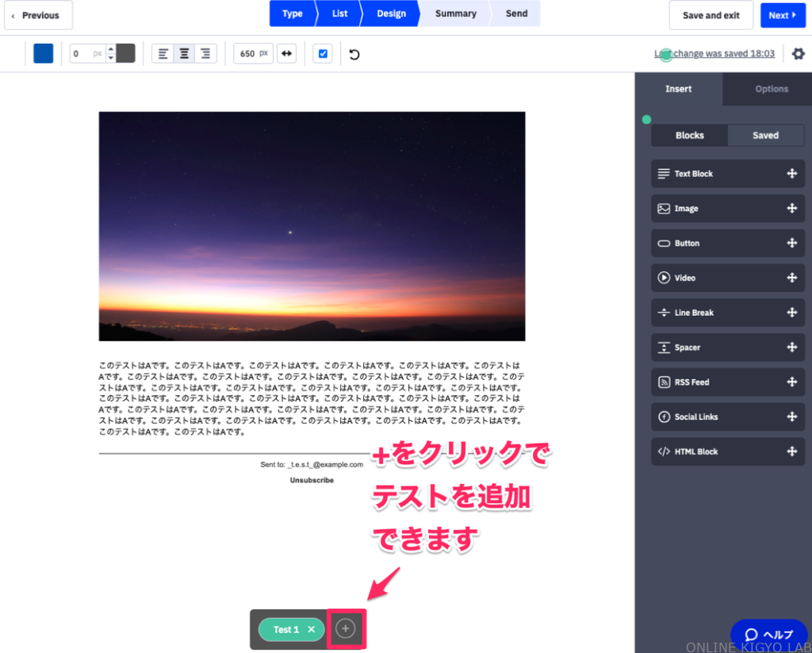Click the Save and exit button
The width and height of the screenshot is (812, 653).
(710, 15)
